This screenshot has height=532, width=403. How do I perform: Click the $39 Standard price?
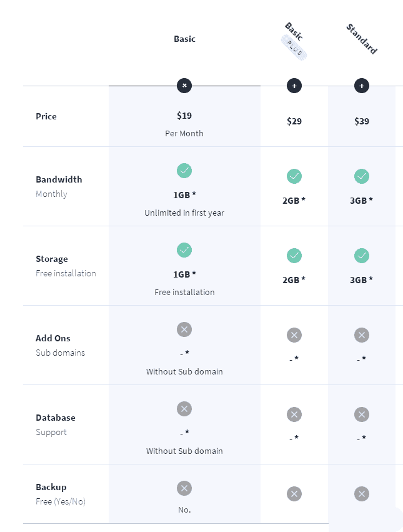[362, 121]
